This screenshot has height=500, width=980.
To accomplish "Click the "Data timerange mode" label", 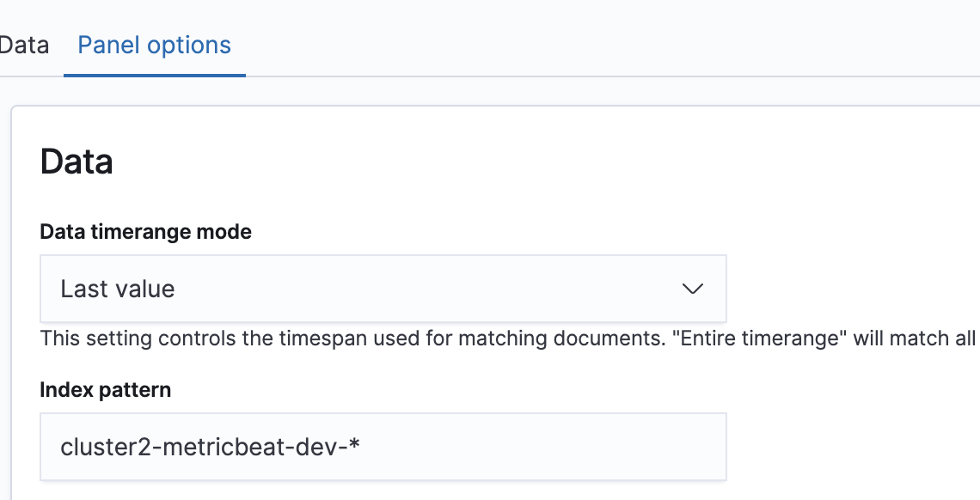I will [x=145, y=232].
